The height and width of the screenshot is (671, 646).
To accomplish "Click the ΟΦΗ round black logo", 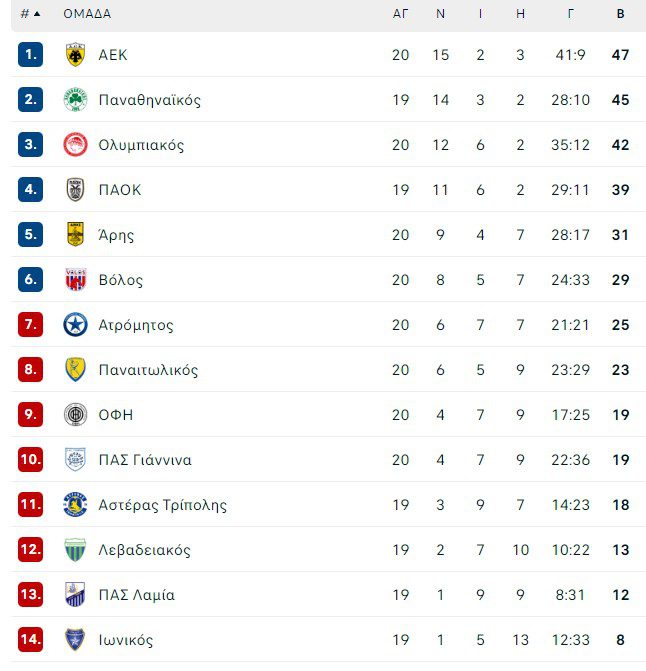I will [x=75, y=415].
